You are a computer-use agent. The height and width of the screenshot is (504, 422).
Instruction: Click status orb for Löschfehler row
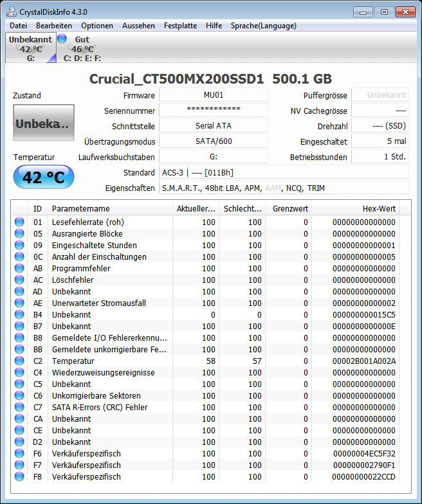coord(19,280)
